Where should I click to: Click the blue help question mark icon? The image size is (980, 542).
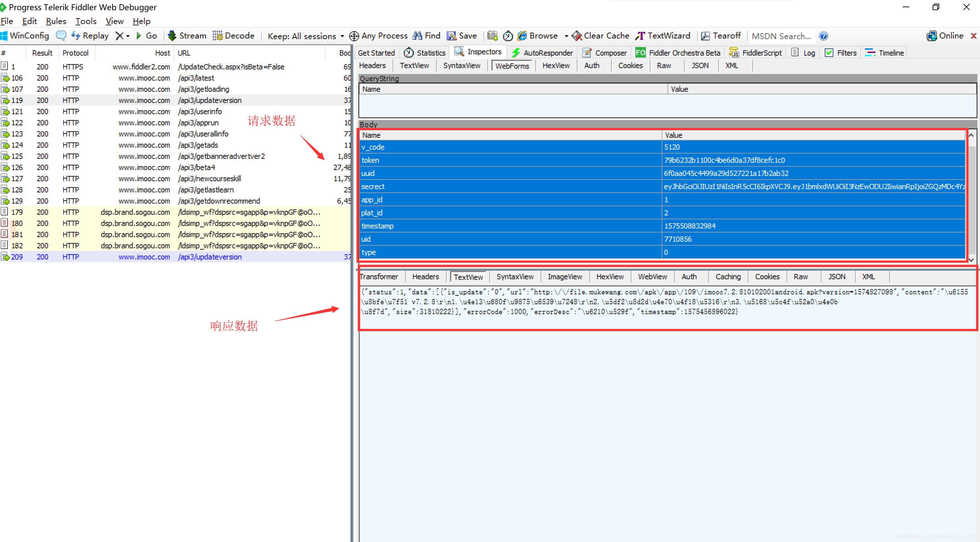[x=823, y=36]
